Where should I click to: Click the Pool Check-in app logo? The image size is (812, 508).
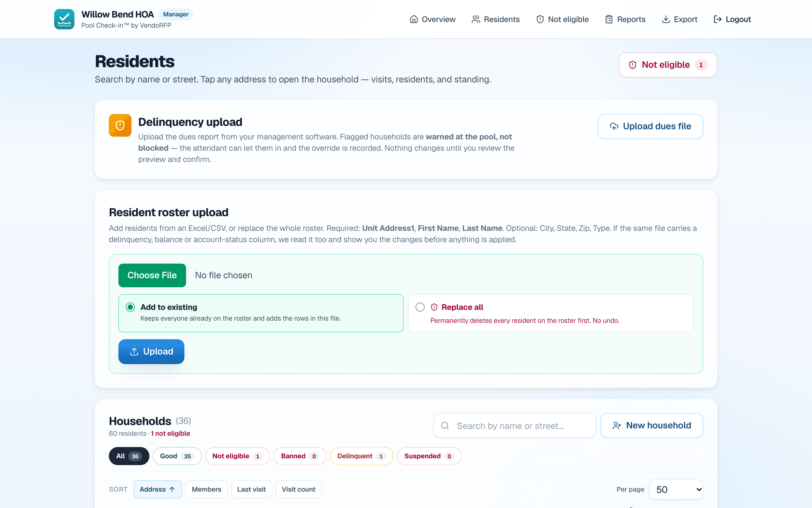tap(64, 19)
